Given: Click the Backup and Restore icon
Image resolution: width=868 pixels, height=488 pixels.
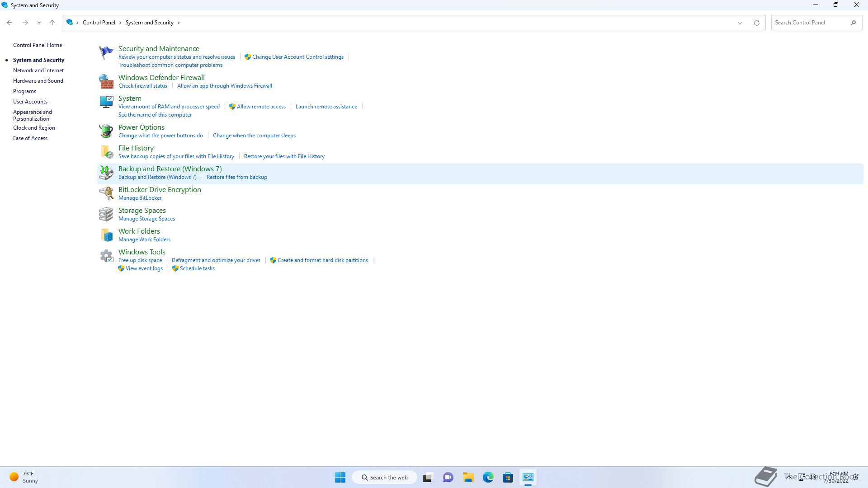Looking at the screenshot, I should tap(106, 173).
